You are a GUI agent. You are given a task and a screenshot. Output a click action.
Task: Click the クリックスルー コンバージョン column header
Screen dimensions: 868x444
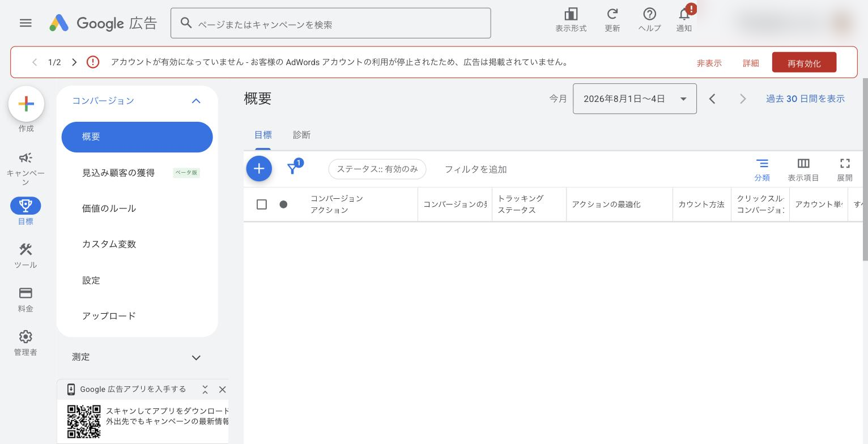pos(760,204)
